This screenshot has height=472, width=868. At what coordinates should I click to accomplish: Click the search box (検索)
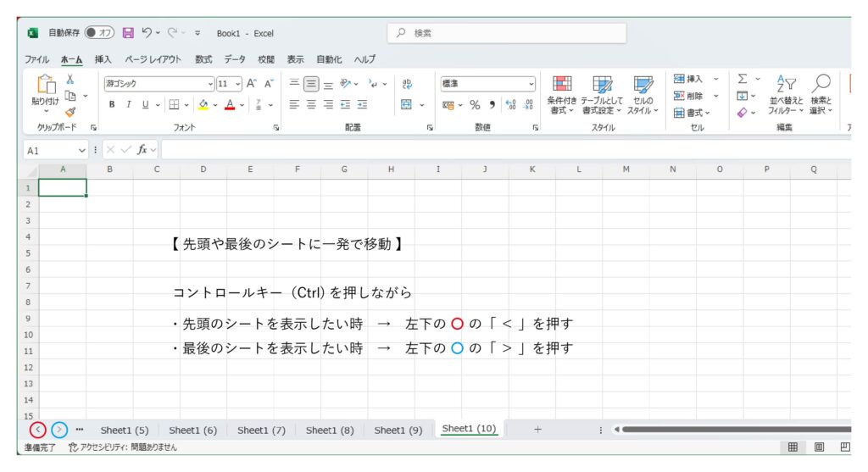pos(509,33)
